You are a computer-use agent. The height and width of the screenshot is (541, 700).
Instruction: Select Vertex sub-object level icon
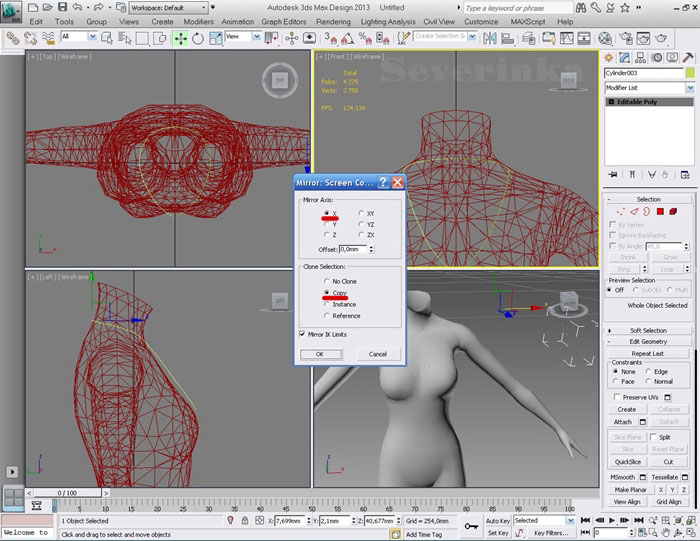[620, 212]
